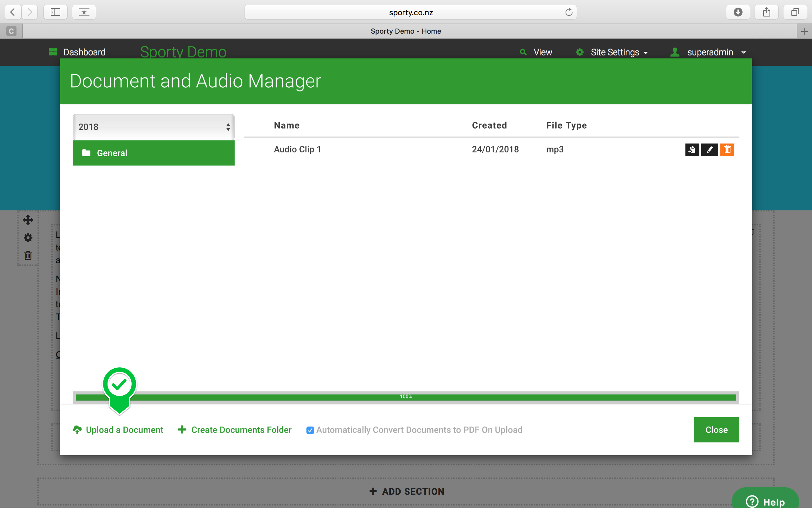
Task: Click the File Type column header
Action: 566,125
